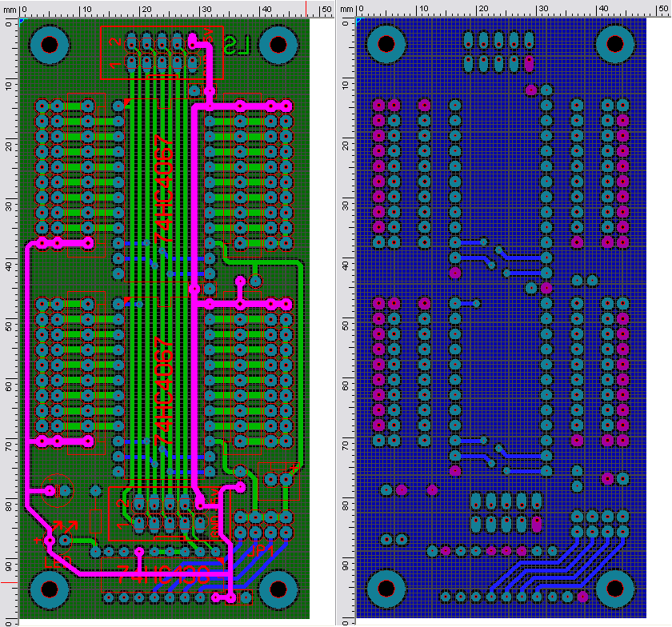Select the 74HC138 chip label
This screenshot has width=672, height=627.
tap(164, 575)
